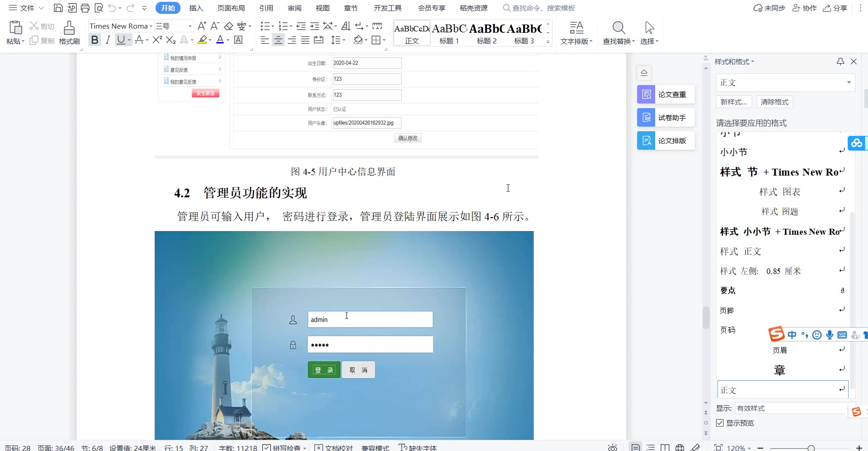This screenshot has height=451, width=868.
Task: Open Print Preview from quick access toolbar
Action: click(x=98, y=8)
